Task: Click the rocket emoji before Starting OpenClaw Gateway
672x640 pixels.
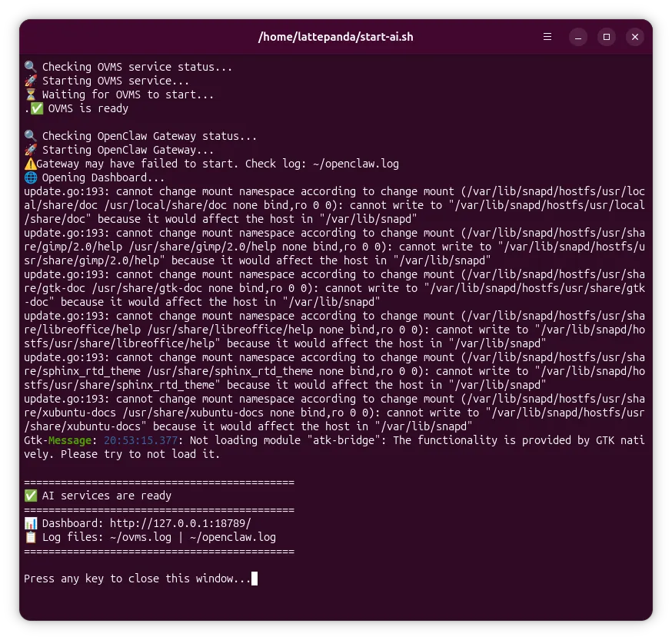Action: 31,150
